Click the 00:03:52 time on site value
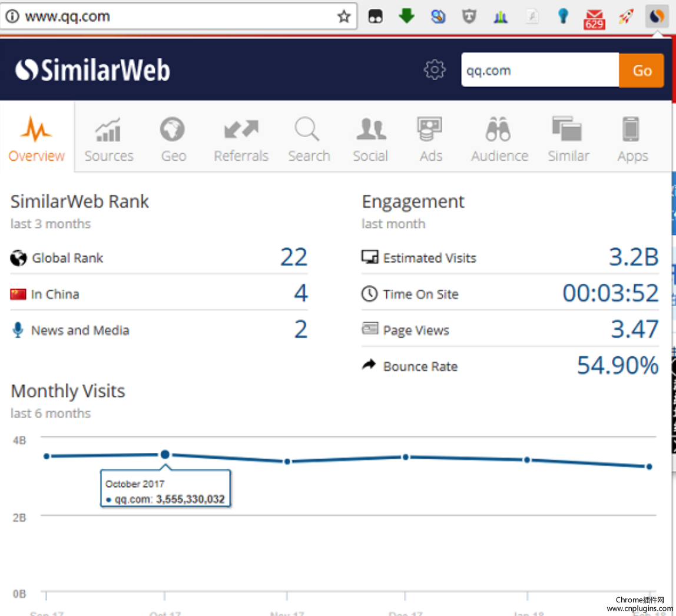Screen dimensions: 676x616 611,293
